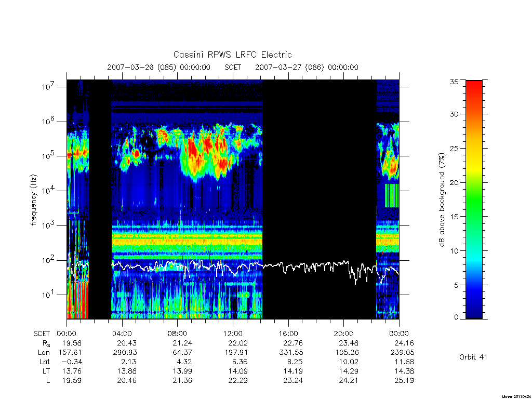Click the 20:00 time axis label
The image size is (532, 399).
coord(344,334)
